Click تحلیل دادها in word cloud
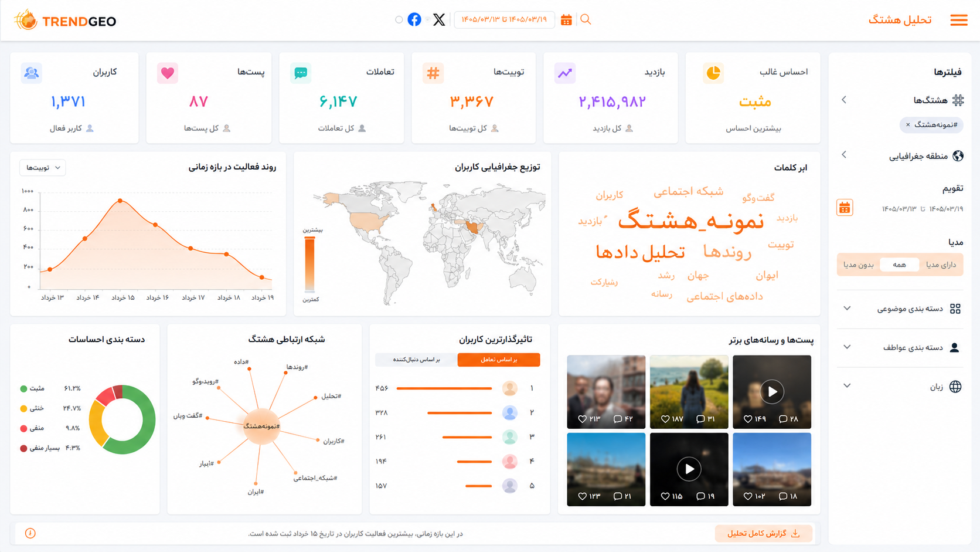980x552 pixels. tap(640, 252)
